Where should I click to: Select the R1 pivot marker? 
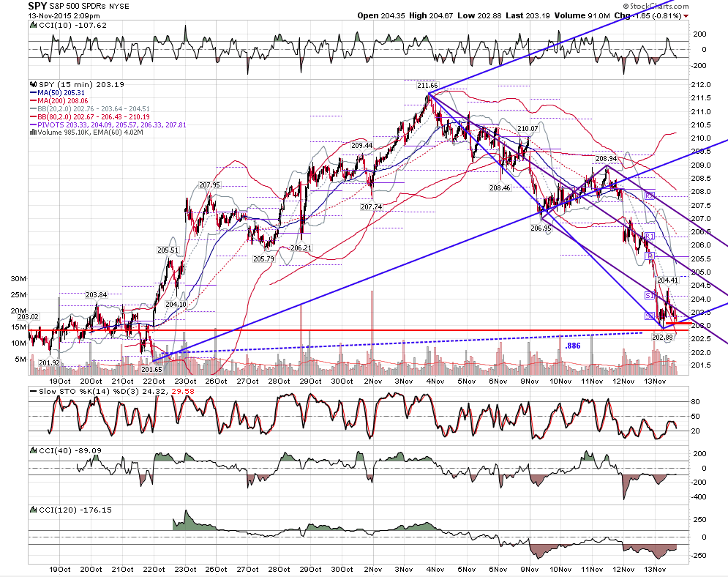point(649,236)
